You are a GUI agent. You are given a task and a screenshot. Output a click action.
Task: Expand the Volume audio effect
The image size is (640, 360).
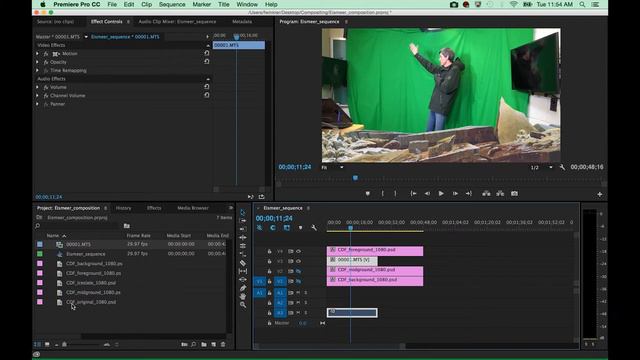pyautogui.click(x=37, y=87)
